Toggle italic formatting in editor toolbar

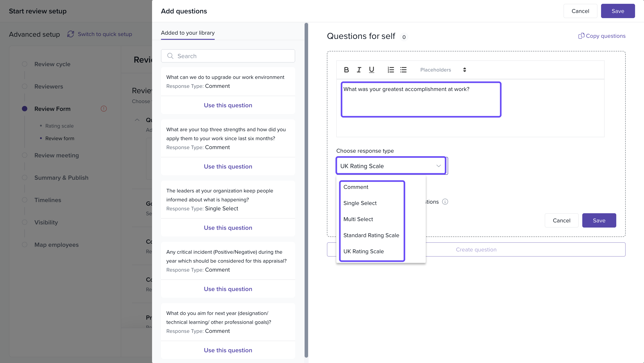pyautogui.click(x=359, y=70)
